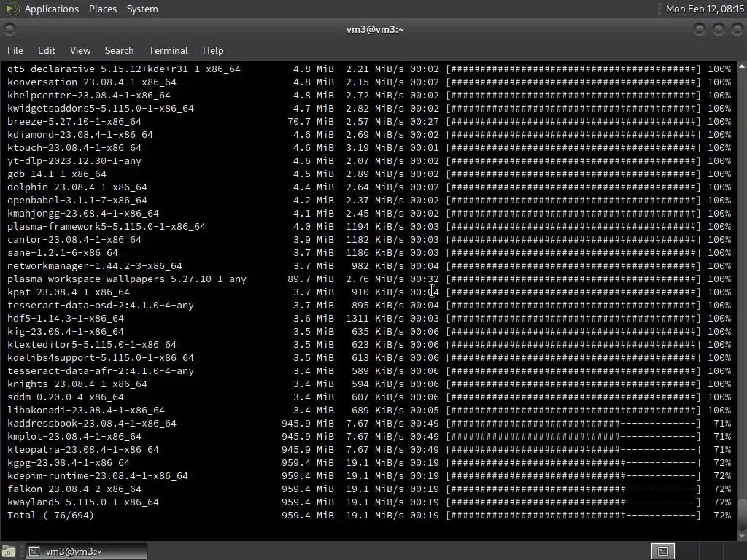Click the plasma-framework5-5.115.0-1-x86_64 package name
Image resolution: width=747 pixels, height=560 pixels.
[x=107, y=226]
